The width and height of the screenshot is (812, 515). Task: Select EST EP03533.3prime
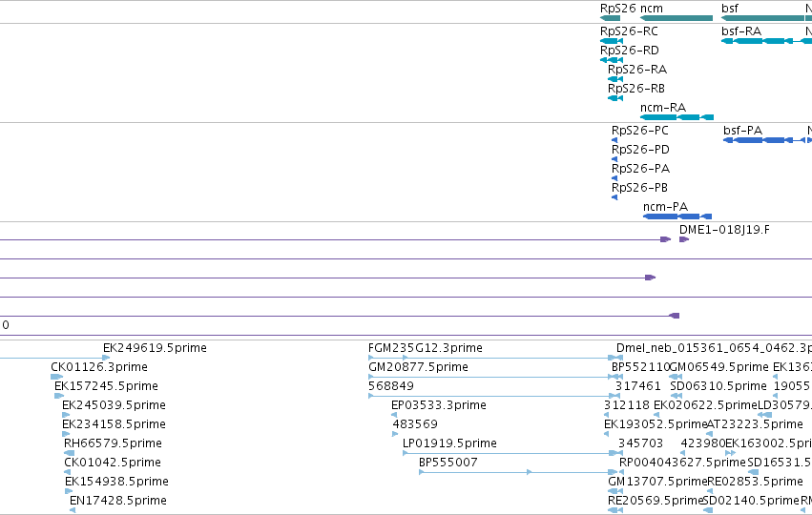tap(438, 405)
